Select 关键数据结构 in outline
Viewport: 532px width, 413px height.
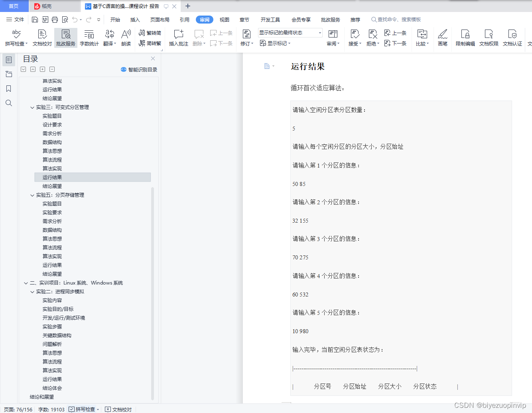[x=57, y=336]
